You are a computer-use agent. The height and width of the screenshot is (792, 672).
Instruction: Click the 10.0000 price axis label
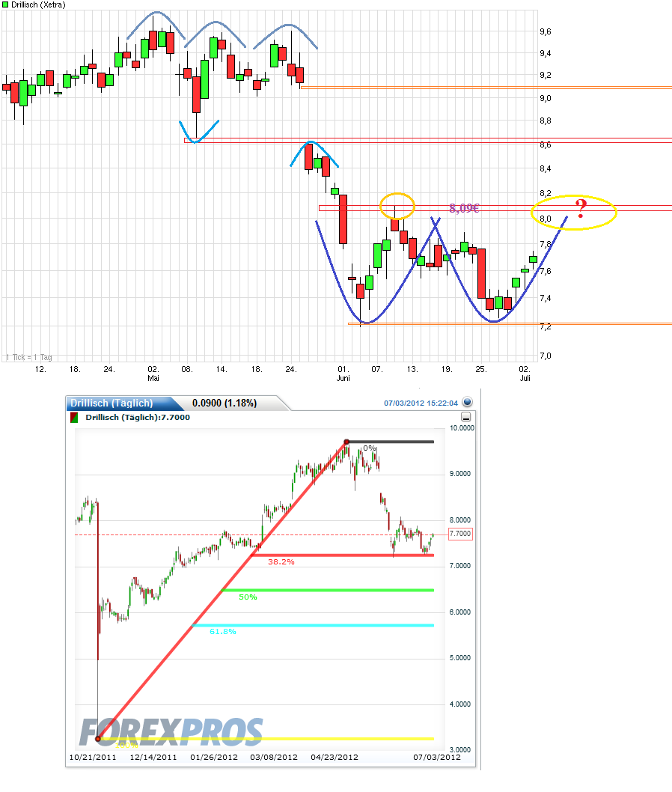462,428
